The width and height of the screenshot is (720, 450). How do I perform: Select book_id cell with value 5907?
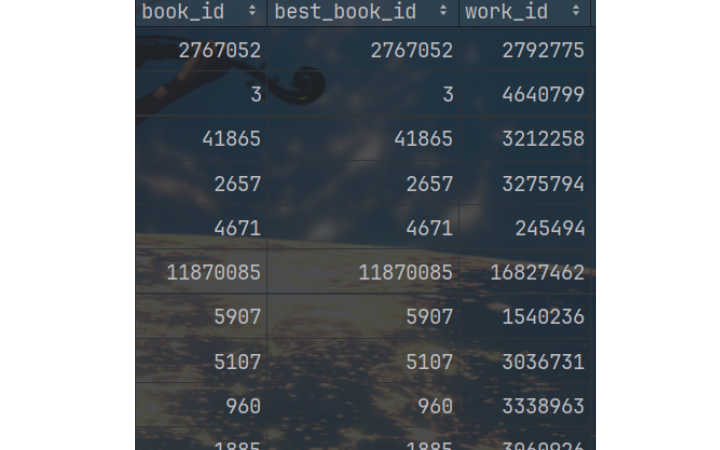point(237,317)
